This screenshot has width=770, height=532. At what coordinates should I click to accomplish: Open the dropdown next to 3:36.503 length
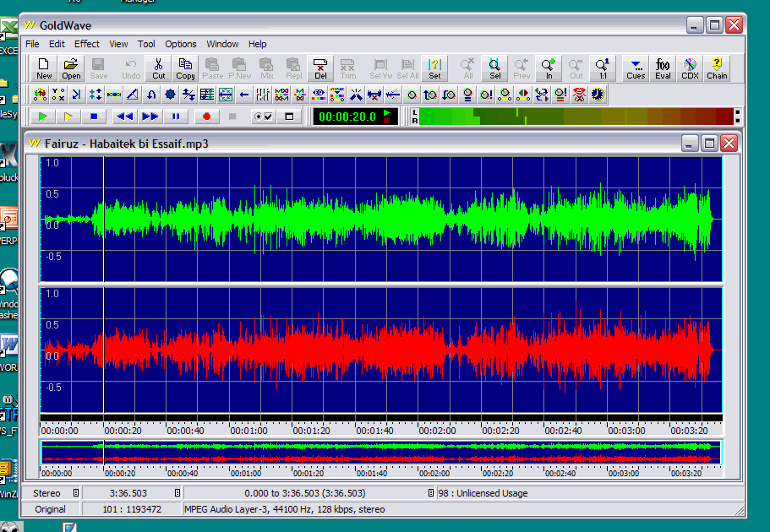pyautogui.click(x=177, y=493)
